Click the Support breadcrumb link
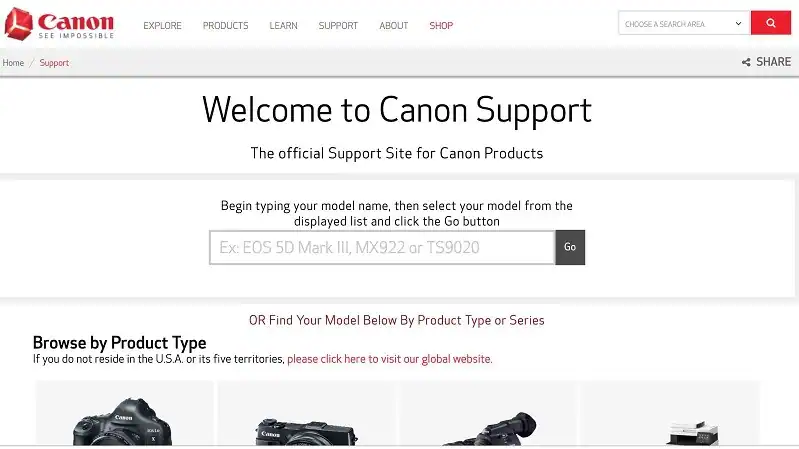This screenshot has width=799, height=449. (x=54, y=63)
